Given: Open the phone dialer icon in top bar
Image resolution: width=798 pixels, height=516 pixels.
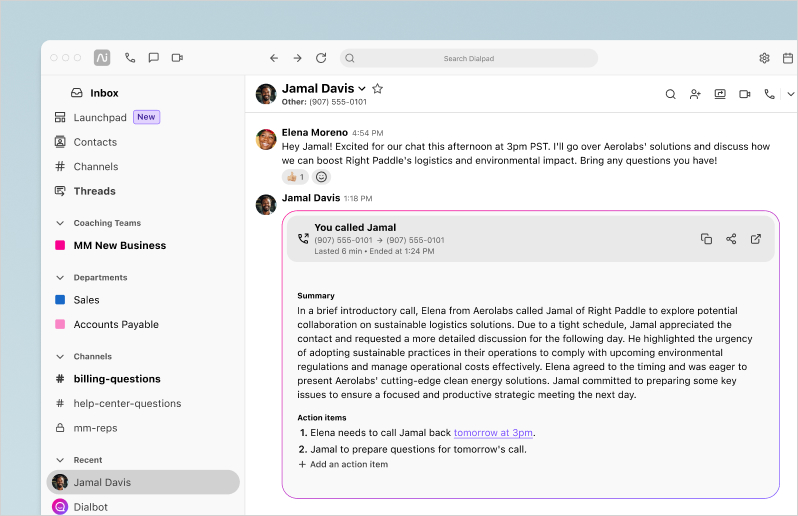Looking at the screenshot, I should pyautogui.click(x=130, y=58).
